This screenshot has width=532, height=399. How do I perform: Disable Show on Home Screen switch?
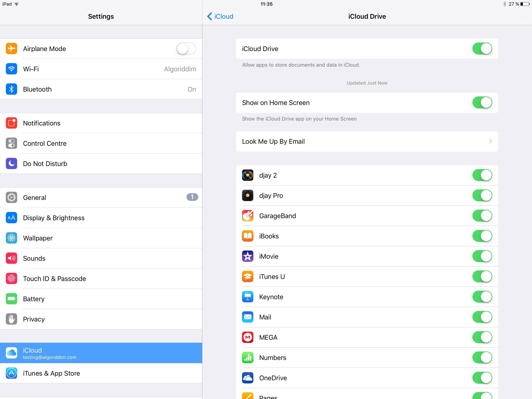tap(482, 102)
